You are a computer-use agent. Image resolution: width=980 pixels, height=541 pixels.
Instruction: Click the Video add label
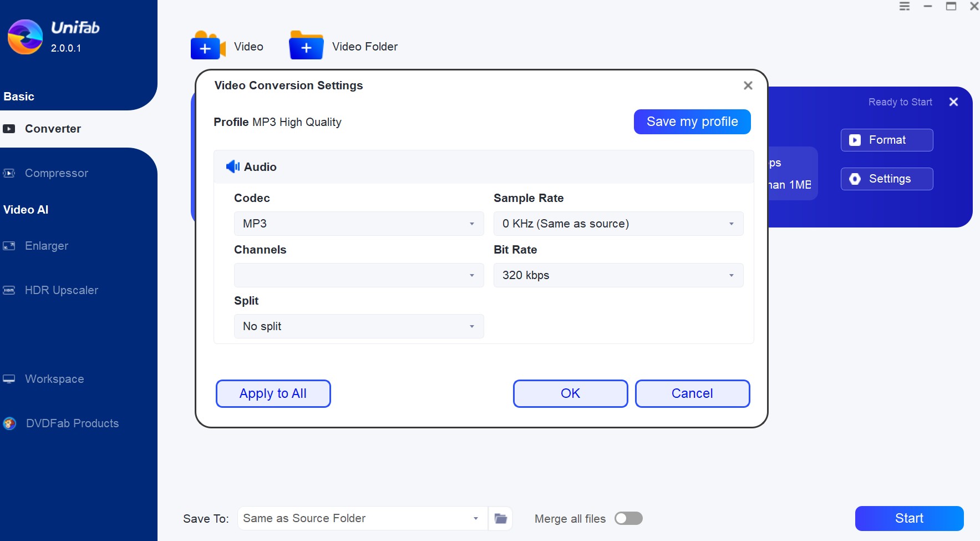click(248, 47)
